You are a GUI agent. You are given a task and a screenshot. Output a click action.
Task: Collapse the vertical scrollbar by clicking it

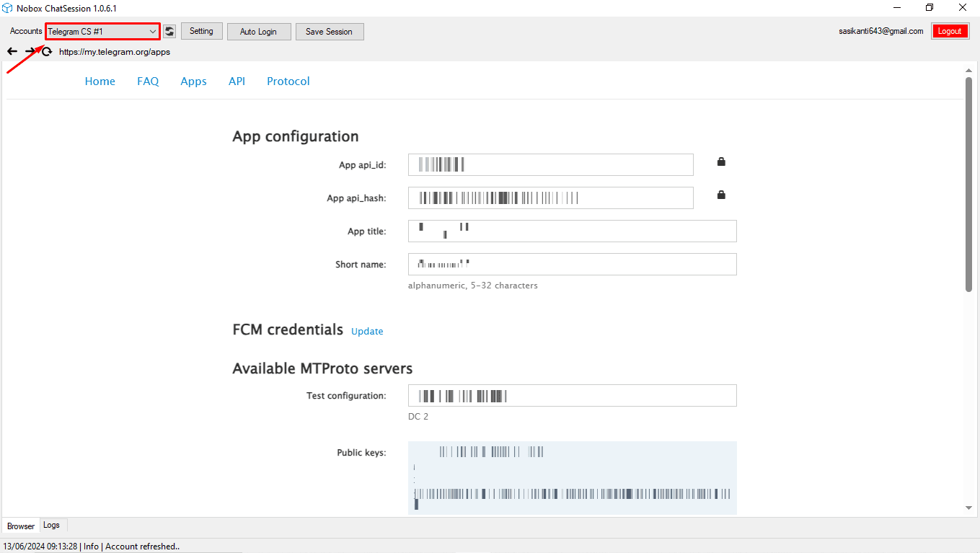(x=968, y=180)
